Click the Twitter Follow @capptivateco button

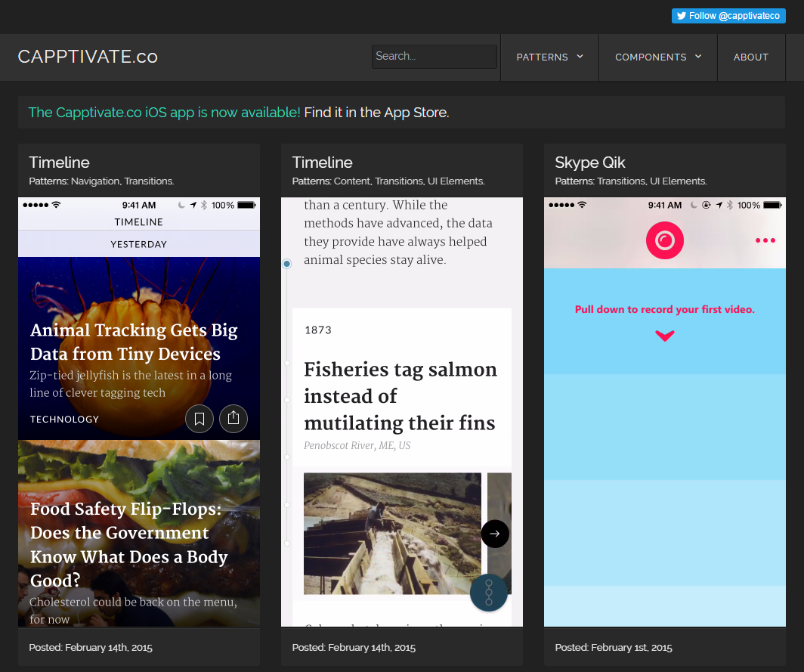(x=728, y=16)
